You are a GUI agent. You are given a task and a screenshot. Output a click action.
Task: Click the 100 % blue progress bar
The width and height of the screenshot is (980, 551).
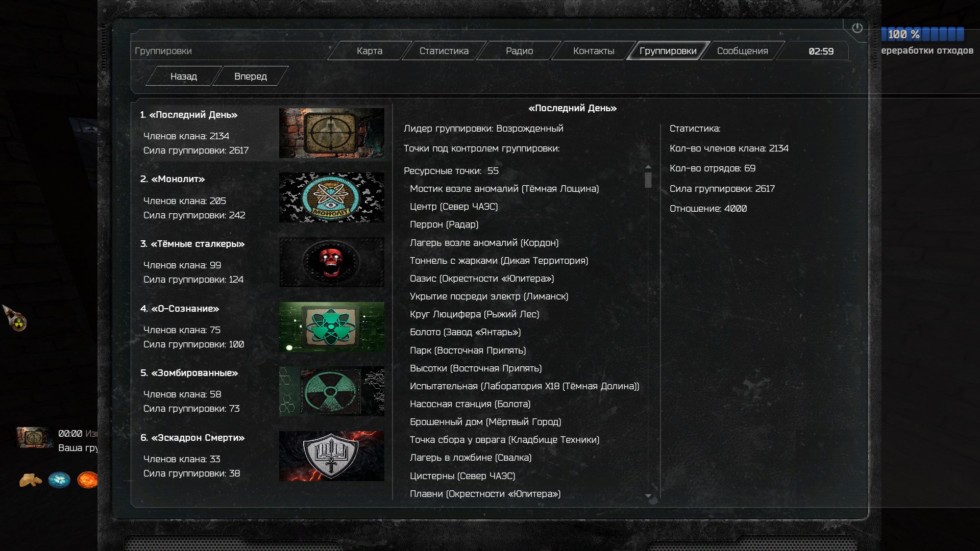tap(922, 34)
